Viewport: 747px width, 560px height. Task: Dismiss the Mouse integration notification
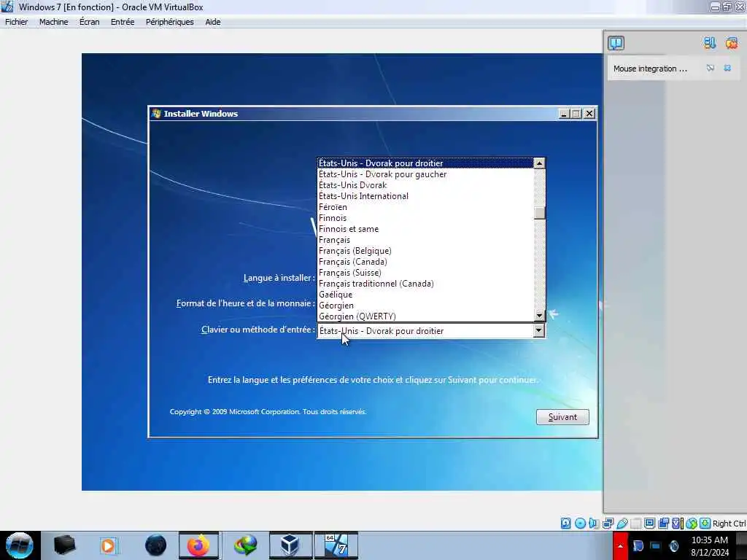727,68
